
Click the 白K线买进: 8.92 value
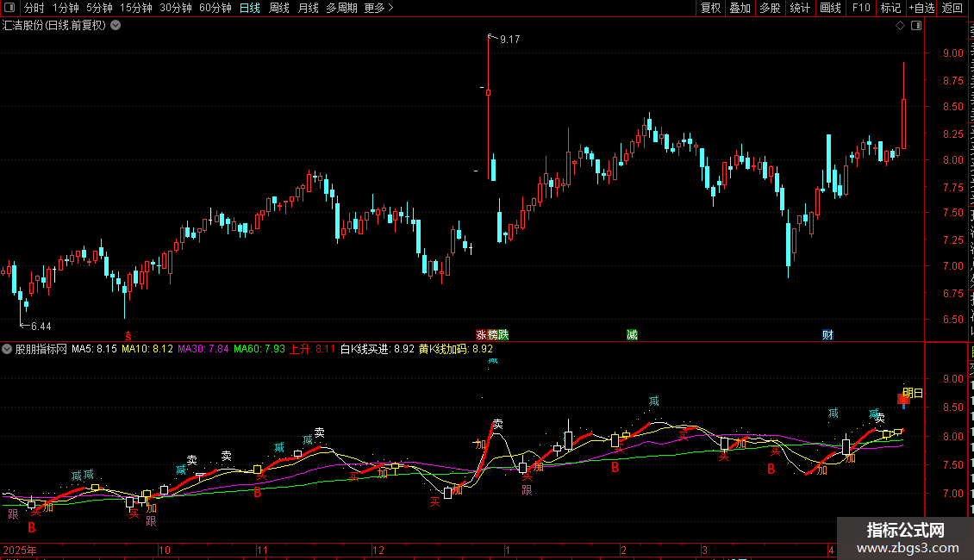pyautogui.click(x=377, y=349)
